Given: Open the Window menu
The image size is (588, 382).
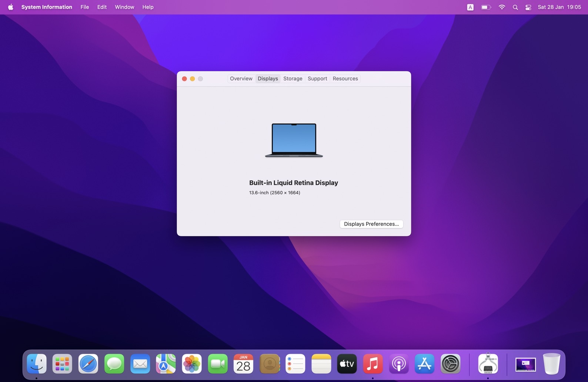Looking at the screenshot, I should (124, 7).
